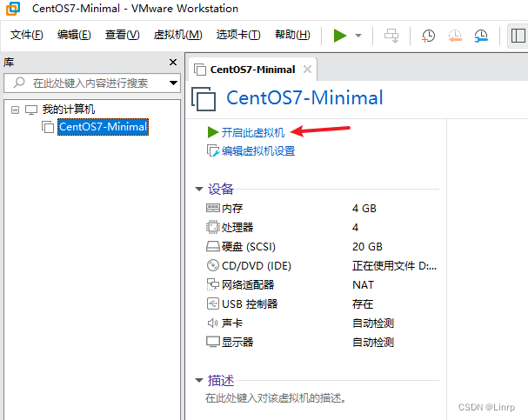Open the 编辑(E) menu
The width and height of the screenshot is (528, 420).
click(74, 35)
